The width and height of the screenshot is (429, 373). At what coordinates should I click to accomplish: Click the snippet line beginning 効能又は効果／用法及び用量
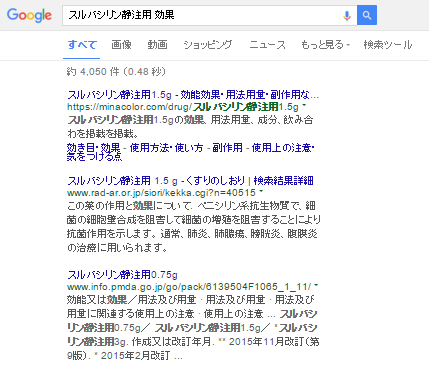click(190, 300)
